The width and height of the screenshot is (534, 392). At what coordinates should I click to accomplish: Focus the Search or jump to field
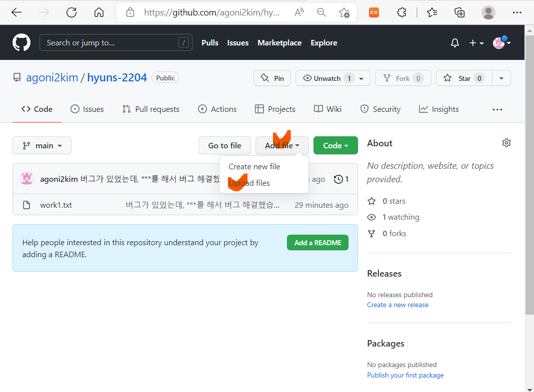(116, 42)
